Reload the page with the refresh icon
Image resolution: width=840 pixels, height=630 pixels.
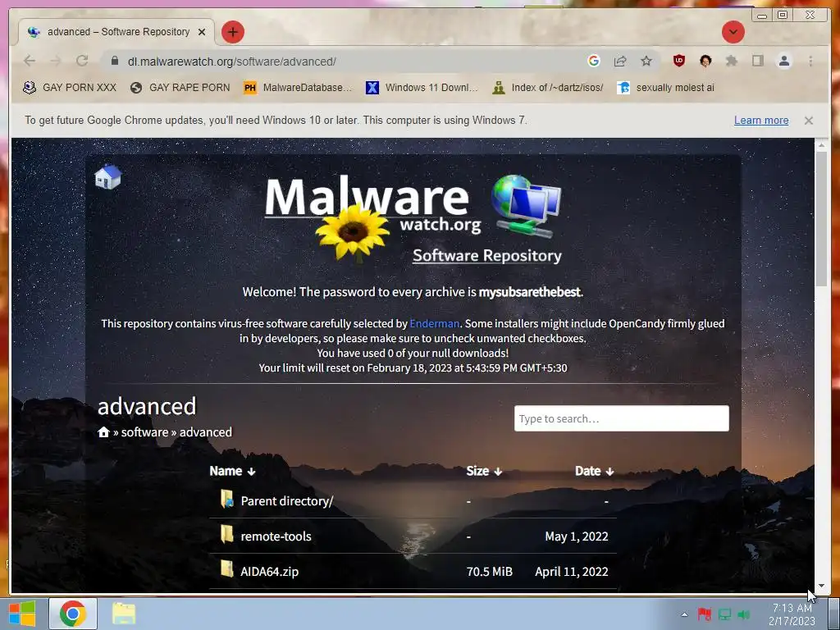[82, 61]
